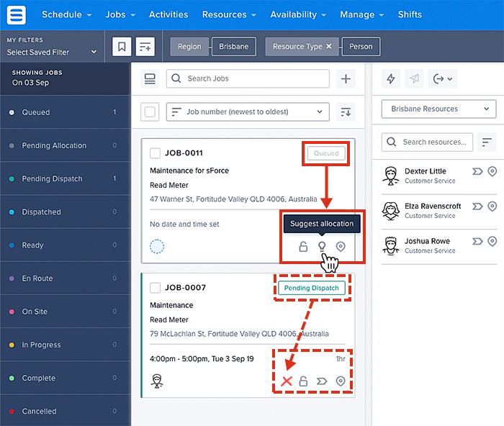Click the plus icon next to Search Jobs
Viewport: 504px width, 426px height.
[x=346, y=79]
